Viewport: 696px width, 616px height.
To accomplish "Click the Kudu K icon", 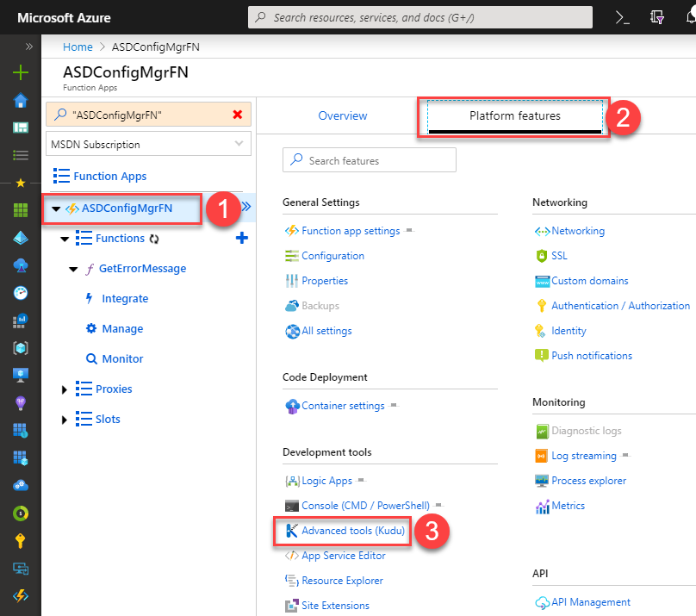I will pos(292,531).
